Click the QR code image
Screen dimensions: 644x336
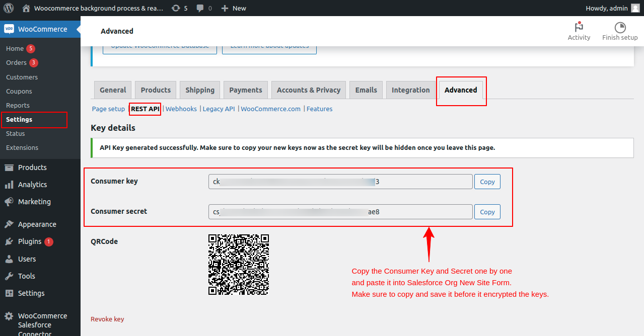pyautogui.click(x=239, y=264)
